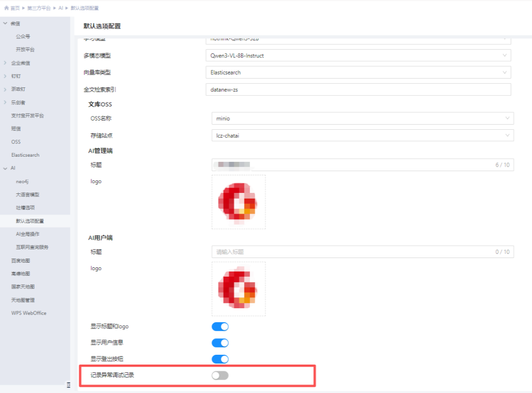Click the sidebar collapse icon at bottom
The height and width of the screenshot is (393, 532).
[x=69, y=385]
